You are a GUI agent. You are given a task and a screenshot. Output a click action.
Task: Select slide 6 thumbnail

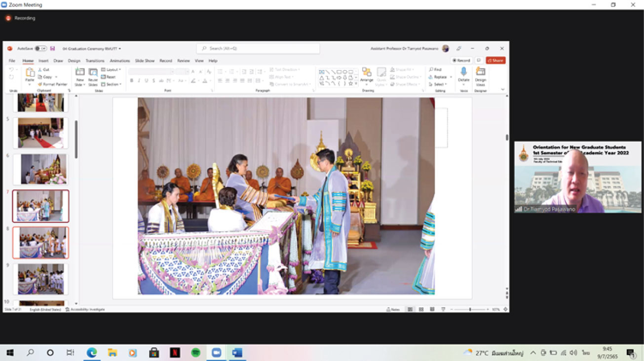[40, 169]
